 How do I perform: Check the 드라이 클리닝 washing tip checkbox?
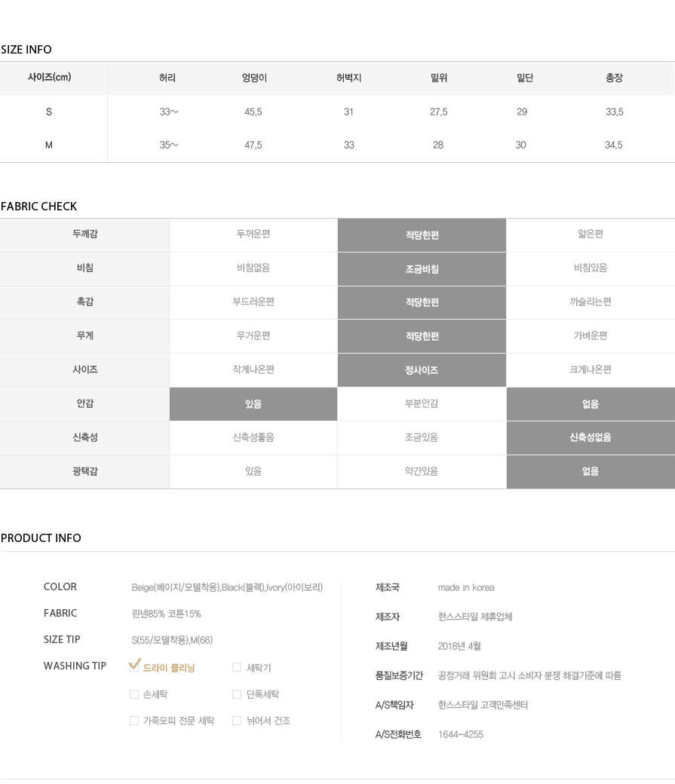pyautogui.click(x=134, y=667)
